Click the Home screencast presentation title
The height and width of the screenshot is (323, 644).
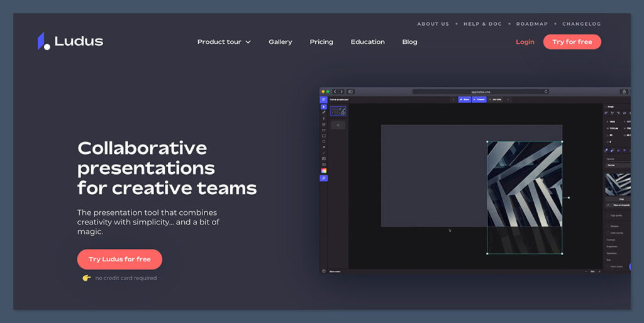[x=339, y=99]
